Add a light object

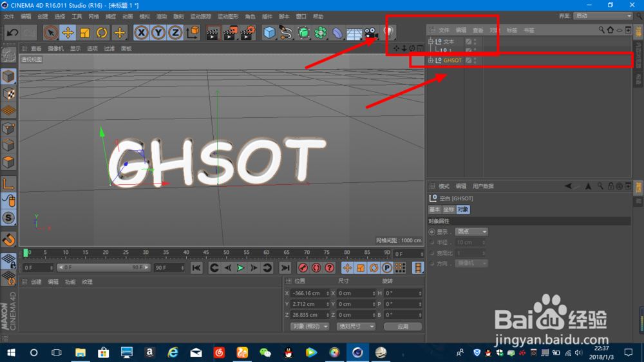tap(388, 32)
